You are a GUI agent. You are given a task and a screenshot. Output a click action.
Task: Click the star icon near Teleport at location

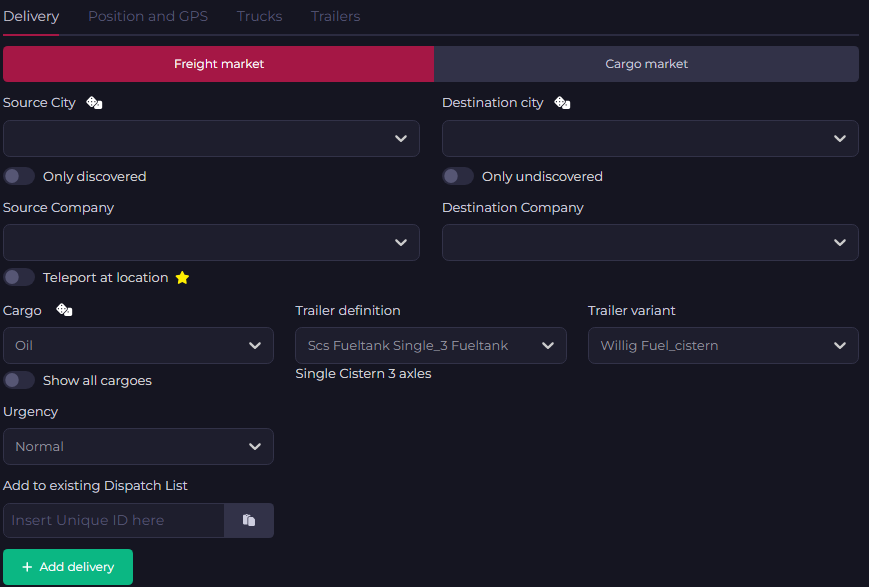coord(182,278)
